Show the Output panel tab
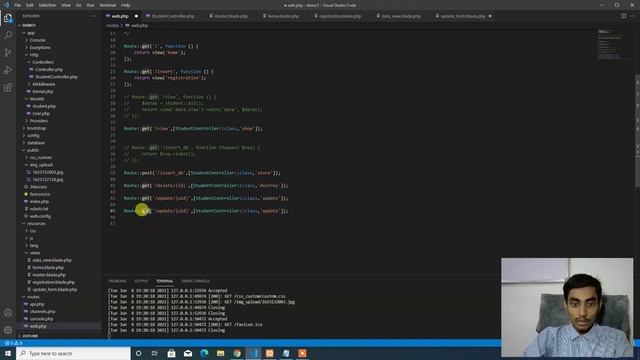 pyautogui.click(x=141, y=281)
